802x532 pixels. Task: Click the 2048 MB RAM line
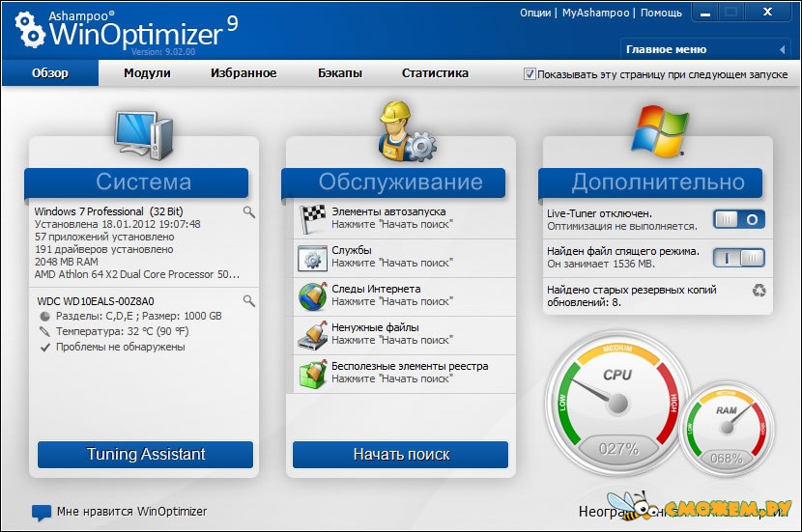[x=67, y=262]
